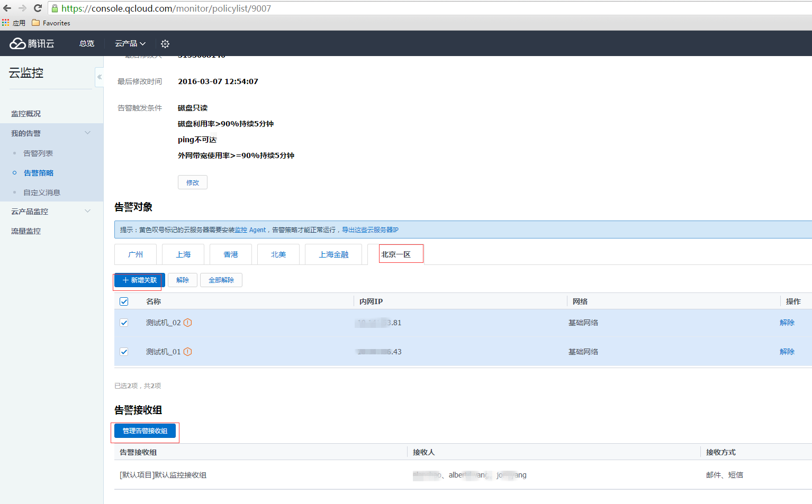Click the 新增关联 button
Screen dimensions: 812x504
140,280
